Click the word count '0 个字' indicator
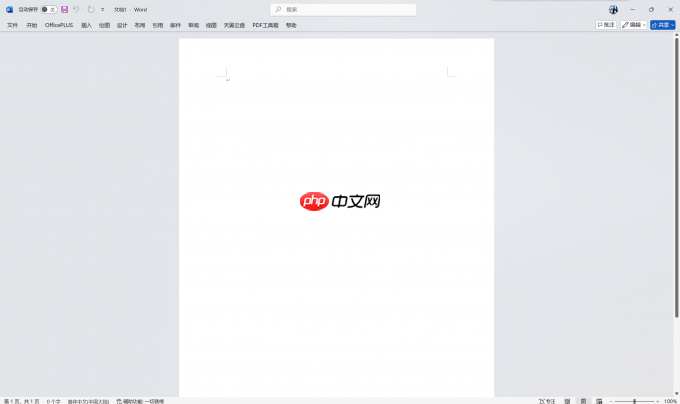The width and height of the screenshot is (680, 404). click(x=54, y=401)
